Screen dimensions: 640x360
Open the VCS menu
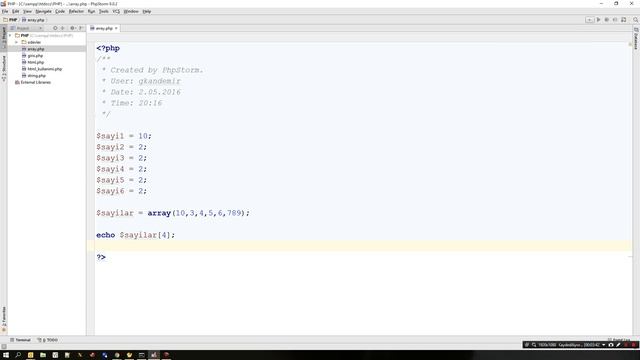[x=116, y=11]
